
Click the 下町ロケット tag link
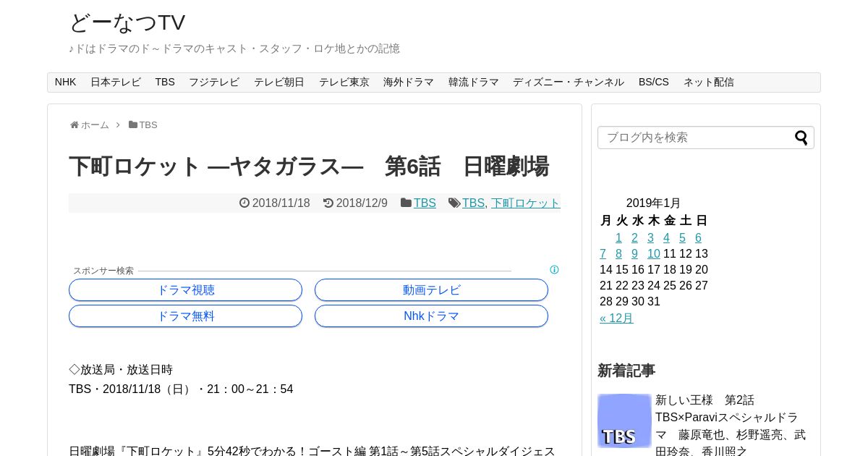tap(526, 203)
